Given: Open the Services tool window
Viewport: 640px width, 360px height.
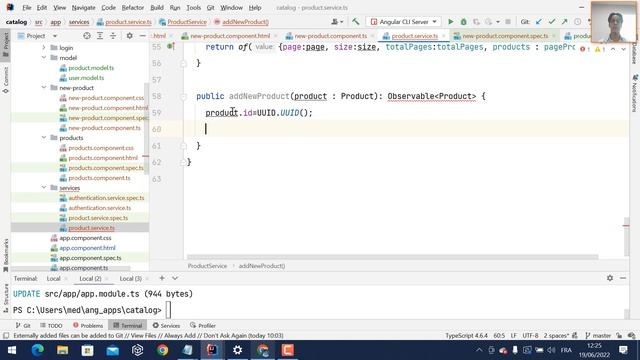Looking at the screenshot, I should 166,325.
